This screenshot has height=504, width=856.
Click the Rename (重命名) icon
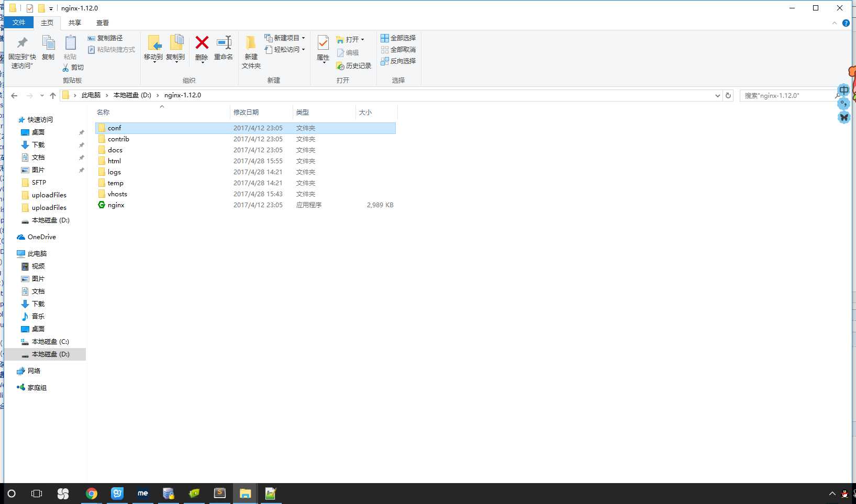(x=224, y=42)
